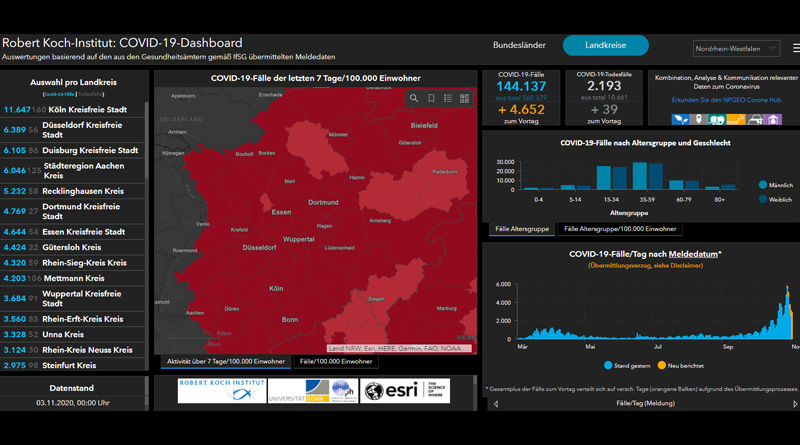Select Gütersloh Kreis row
Screen dimensions: 800x445
tap(72, 248)
